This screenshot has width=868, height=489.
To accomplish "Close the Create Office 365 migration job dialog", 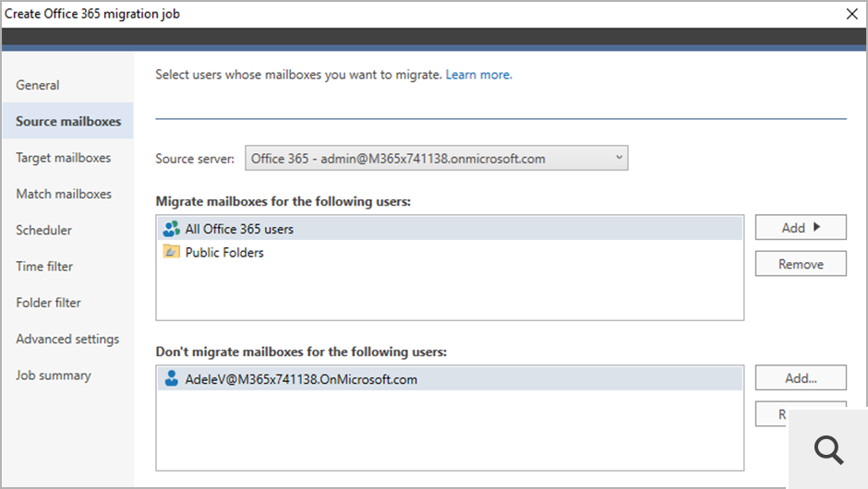I will pos(852,14).
